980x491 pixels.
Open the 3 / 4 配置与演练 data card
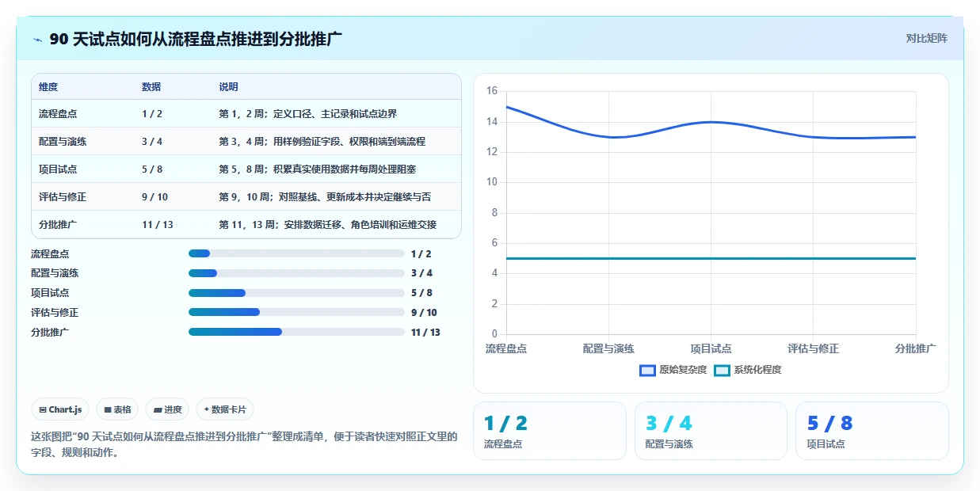click(711, 431)
